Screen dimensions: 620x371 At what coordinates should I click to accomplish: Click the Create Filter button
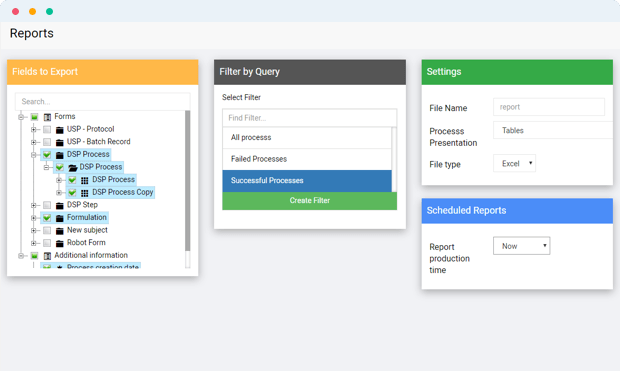click(x=310, y=201)
